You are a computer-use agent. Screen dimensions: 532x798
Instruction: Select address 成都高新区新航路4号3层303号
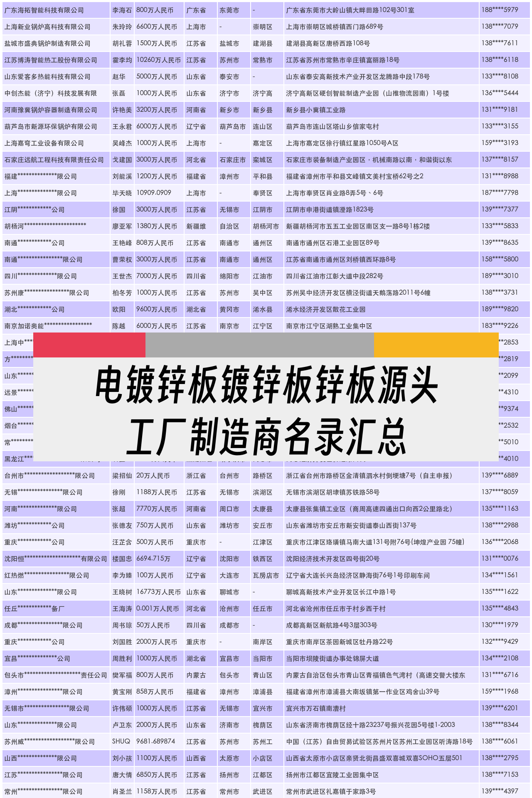pyautogui.click(x=332, y=625)
